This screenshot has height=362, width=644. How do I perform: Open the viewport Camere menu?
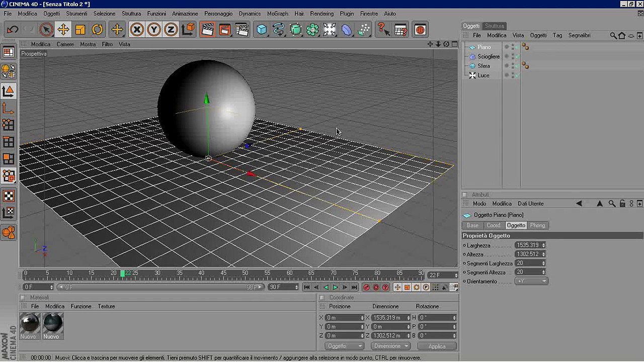(x=65, y=44)
